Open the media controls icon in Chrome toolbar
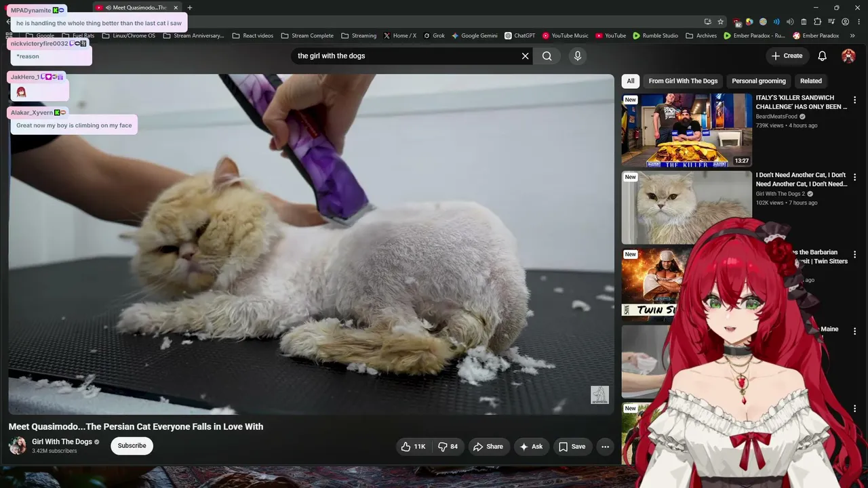This screenshot has width=868, height=488. pyautogui.click(x=831, y=22)
